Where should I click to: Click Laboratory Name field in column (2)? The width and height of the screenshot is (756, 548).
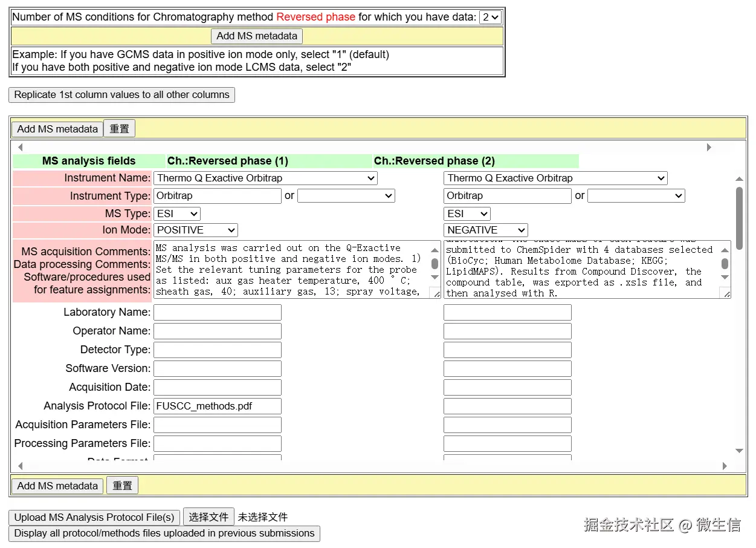pos(508,313)
